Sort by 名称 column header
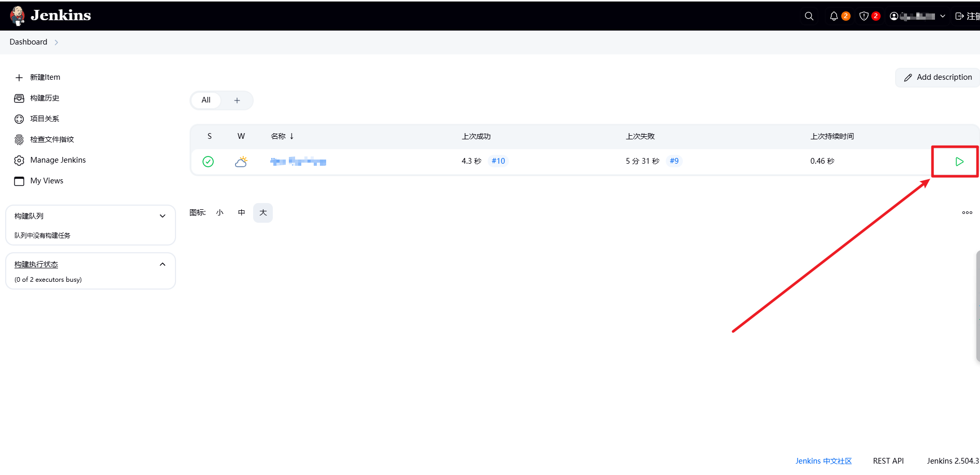The image size is (980, 475). click(x=282, y=136)
